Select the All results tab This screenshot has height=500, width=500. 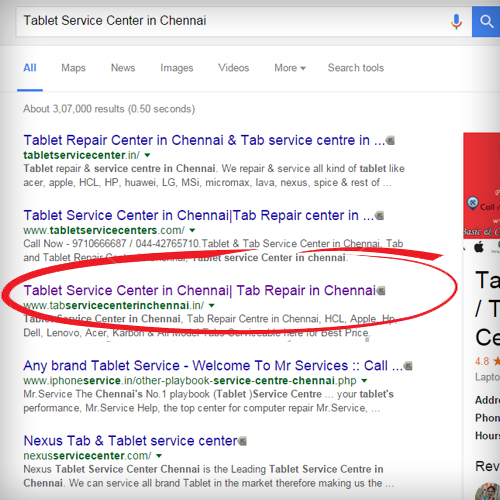(30, 68)
